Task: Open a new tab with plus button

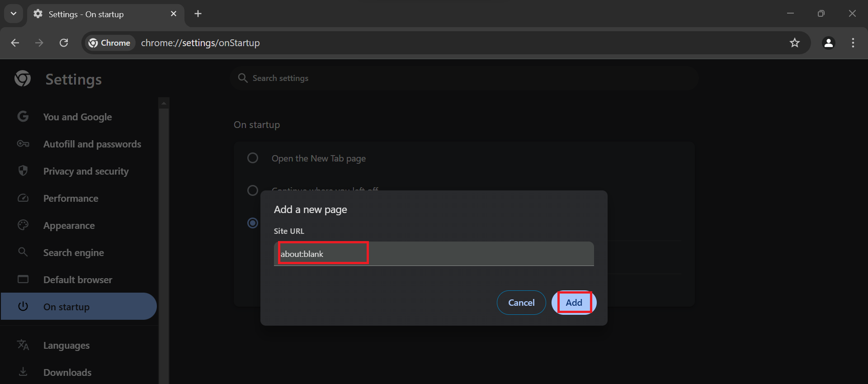Action: coord(198,14)
